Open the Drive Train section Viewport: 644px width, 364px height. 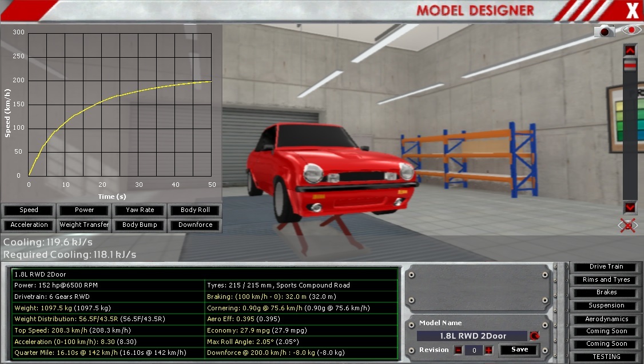point(606,267)
